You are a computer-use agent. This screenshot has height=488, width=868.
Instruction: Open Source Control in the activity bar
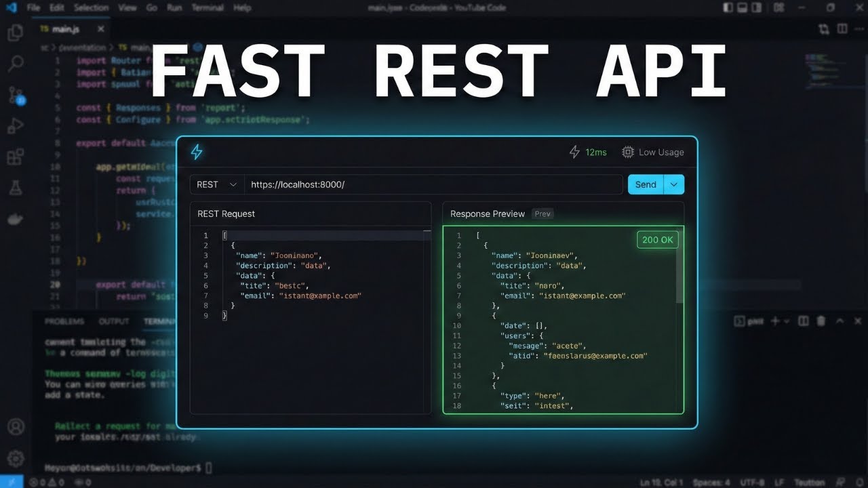tap(16, 96)
